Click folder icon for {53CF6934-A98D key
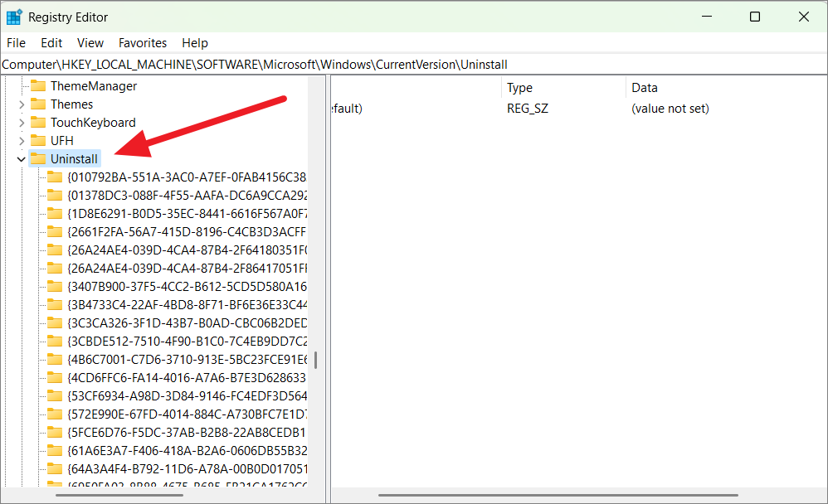This screenshot has width=828, height=504. pyautogui.click(x=55, y=395)
